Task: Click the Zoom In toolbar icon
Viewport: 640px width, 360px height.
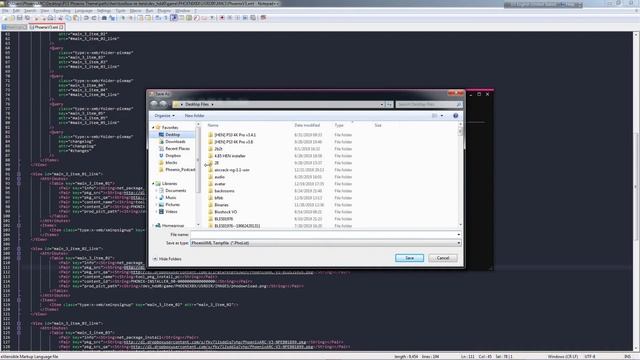Action: pyautogui.click(x=122, y=18)
